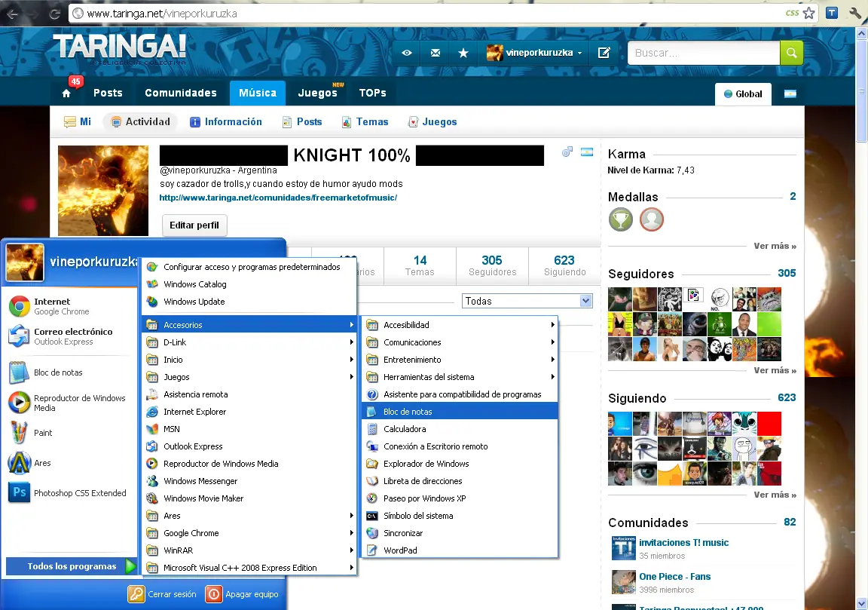This screenshot has height=610, width=868.
Task: Expand Herramientas del sistema submenu
Action: (460, 377)
